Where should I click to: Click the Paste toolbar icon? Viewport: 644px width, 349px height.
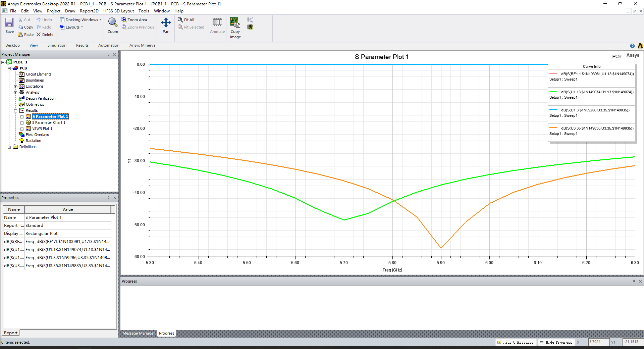point(20,35)
